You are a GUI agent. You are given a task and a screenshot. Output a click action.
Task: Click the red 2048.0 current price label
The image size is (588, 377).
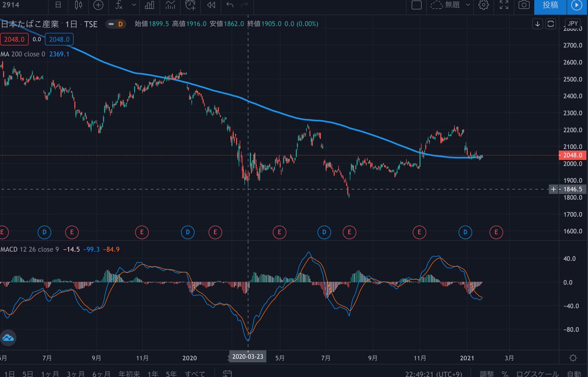coord(572,155)
